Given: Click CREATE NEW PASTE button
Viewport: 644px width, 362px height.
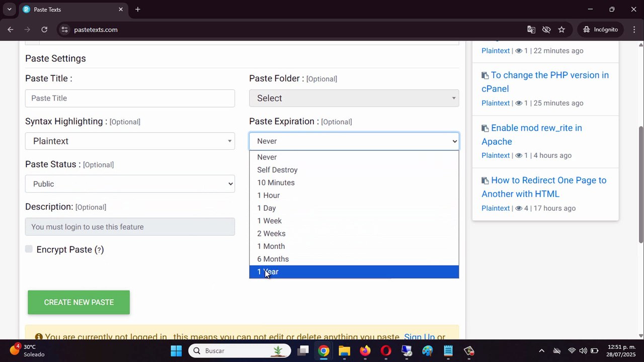Looking at the screenshot, I should 78,302.
